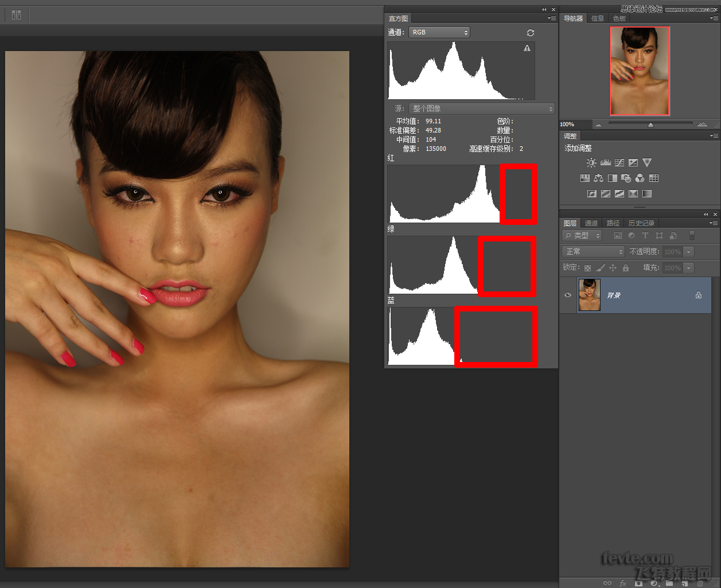
Task: Add a Black & White adjustment layer
Action: 612,178
